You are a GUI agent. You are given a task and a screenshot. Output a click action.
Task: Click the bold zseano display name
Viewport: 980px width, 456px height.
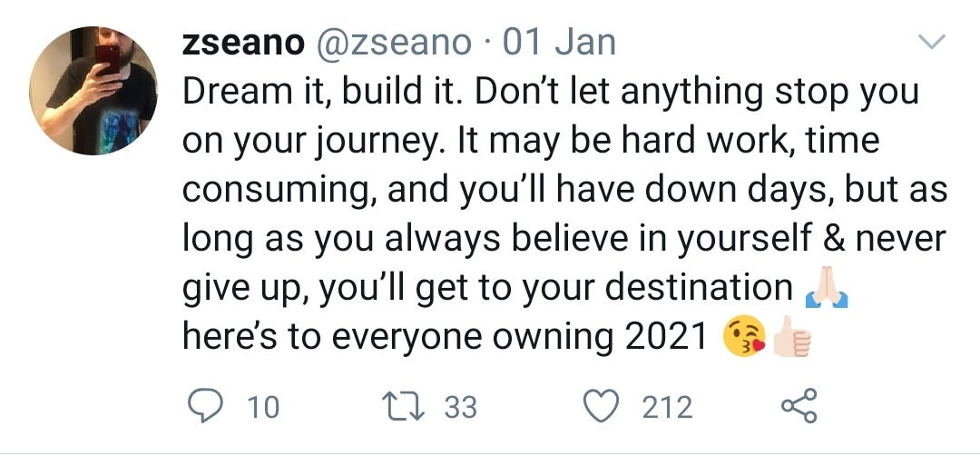[240, 42]
